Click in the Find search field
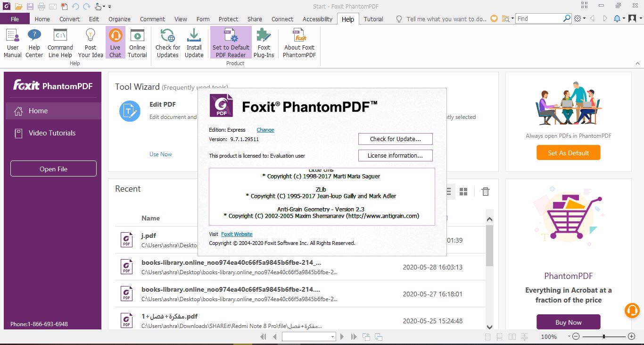The height and width of the screenshot is (345, 644). coord(539,18)
